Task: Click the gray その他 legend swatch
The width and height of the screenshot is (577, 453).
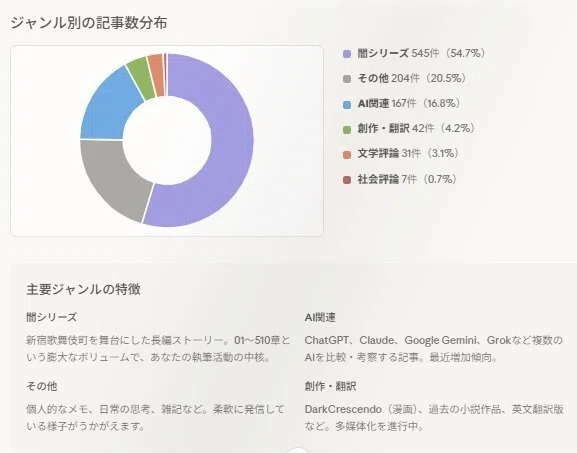Action: pyautogui.click(x=347, y=79)
